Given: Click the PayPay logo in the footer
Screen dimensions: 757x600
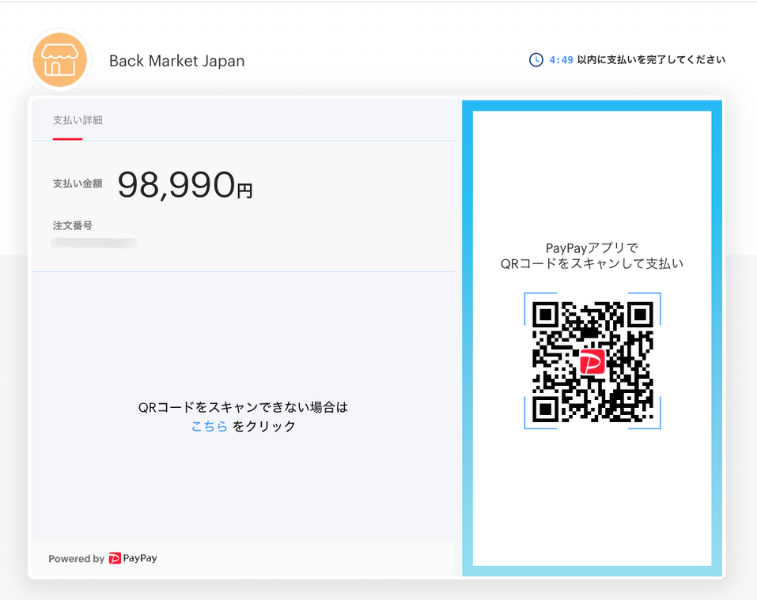Looking at the screenshot, I should [133, 558].
